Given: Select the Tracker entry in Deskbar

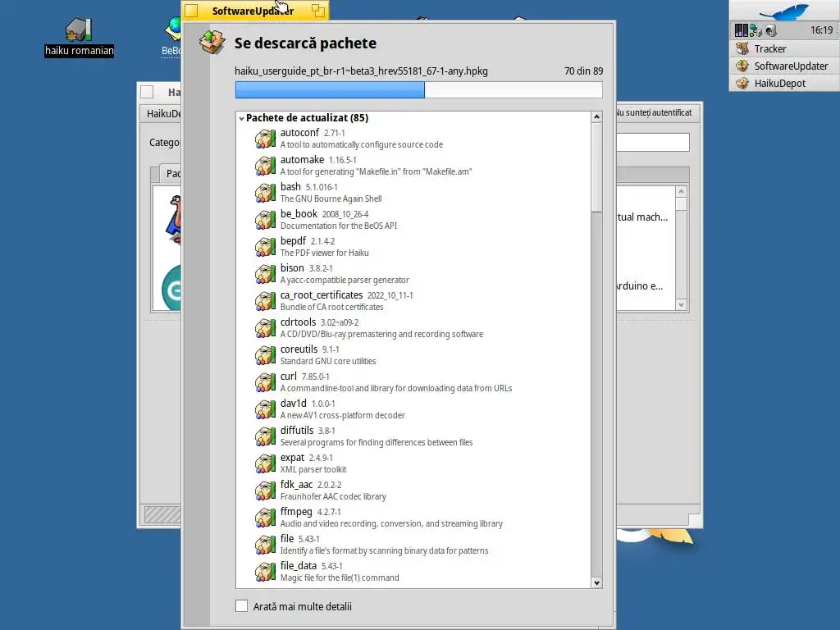Looking at the screenshot, I should pyautogui.click(x=784, y=48).
